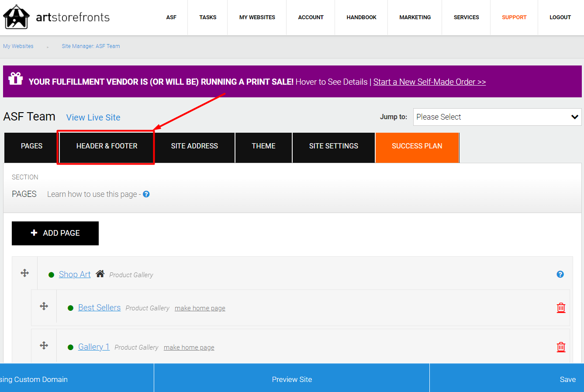Viewport: 584px width, 392px height.
Task: Click 'make home page' for Gallery 1
Action: coord(189,347)
